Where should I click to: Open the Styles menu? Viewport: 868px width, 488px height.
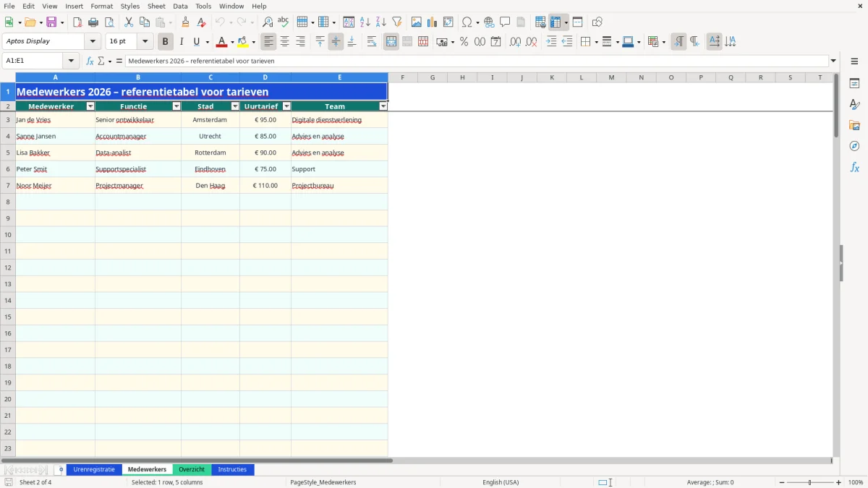[x=130, y=6]
